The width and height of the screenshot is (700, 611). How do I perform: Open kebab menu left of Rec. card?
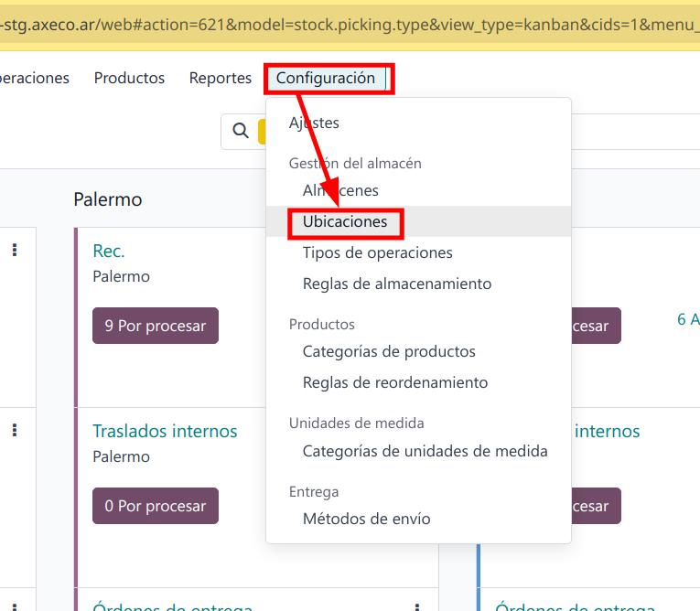click(x=15, y=251)
